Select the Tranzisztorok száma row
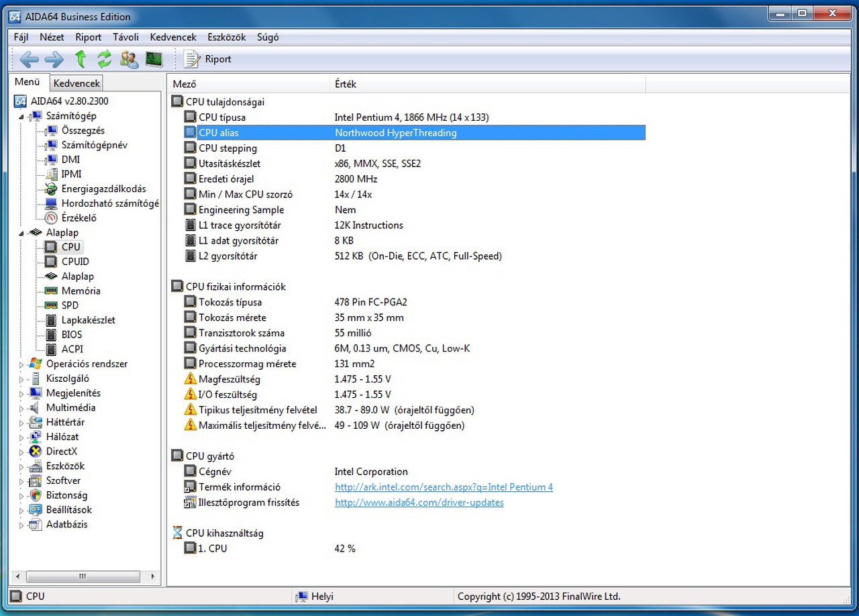 pyautogui.click(x=414, y=333)
